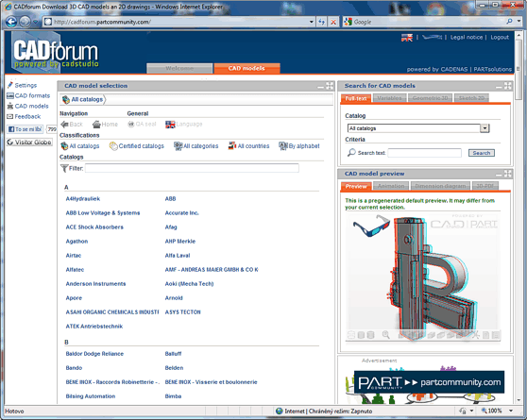Click the browser Back arrow button
This screenshot has width=527, height=420.
(11, 22)
